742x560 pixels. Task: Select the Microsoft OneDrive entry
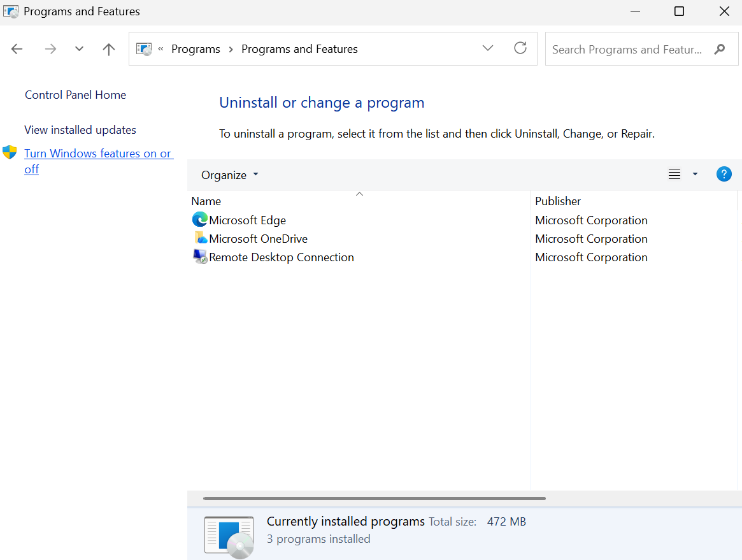point(259,238)
